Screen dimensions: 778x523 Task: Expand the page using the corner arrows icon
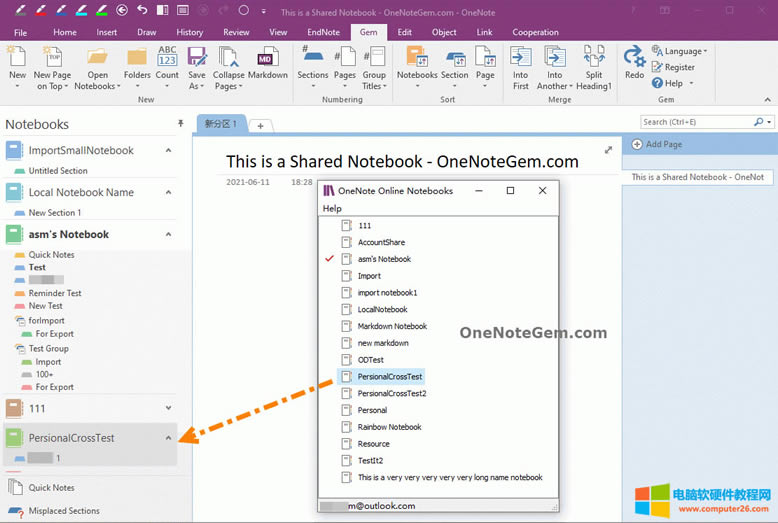pos(609,150)
